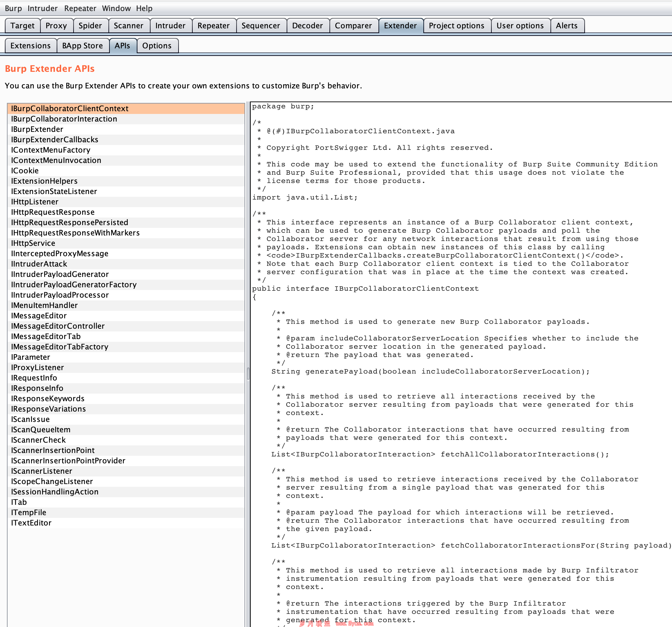Switch to the Comparer tab
Image resolution: width=672 pixels, height=627 pixels.
coord(353,26)
